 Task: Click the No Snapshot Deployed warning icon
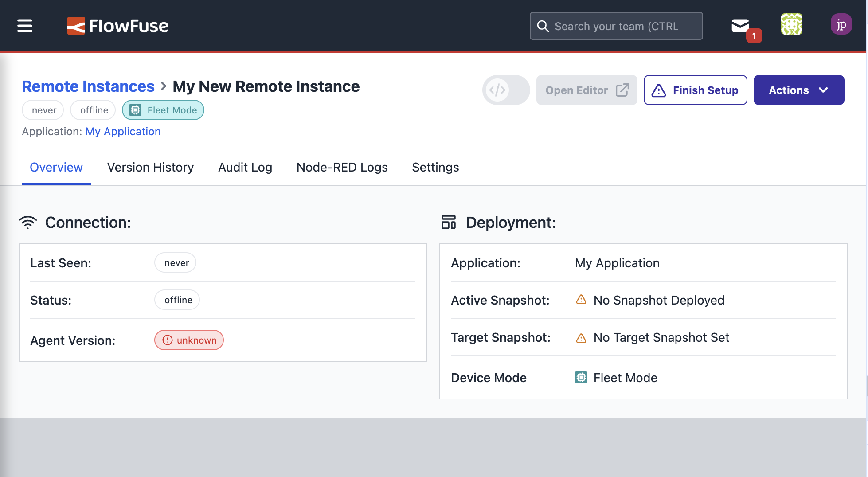tap(581, 300)
